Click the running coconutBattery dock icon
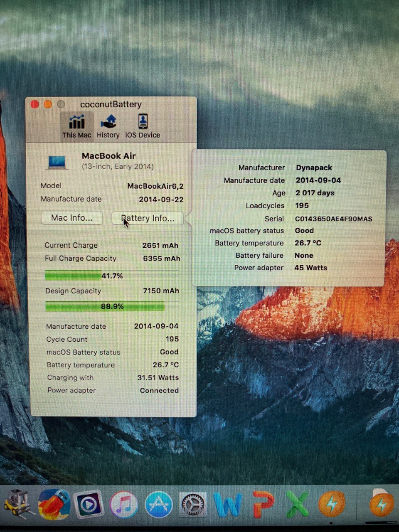399x532 pixels. [331, 504]
